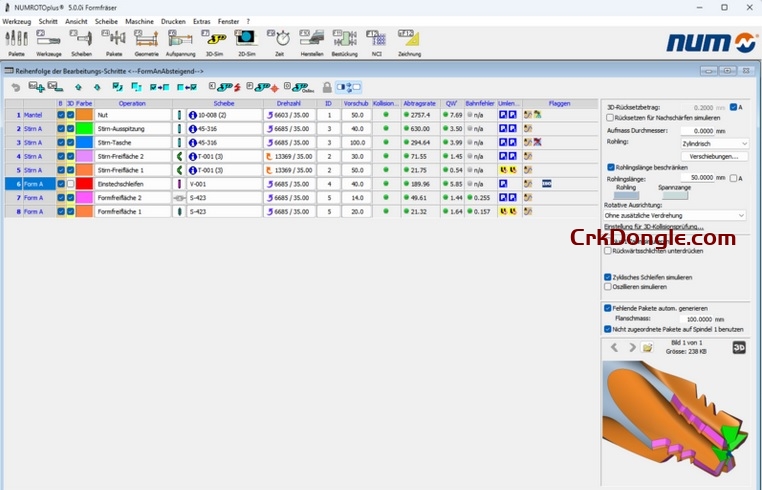Disable Zyklisches Schleifen simulieren
Image resolution: width=762 pixels, height=490 pixels.
607,277
